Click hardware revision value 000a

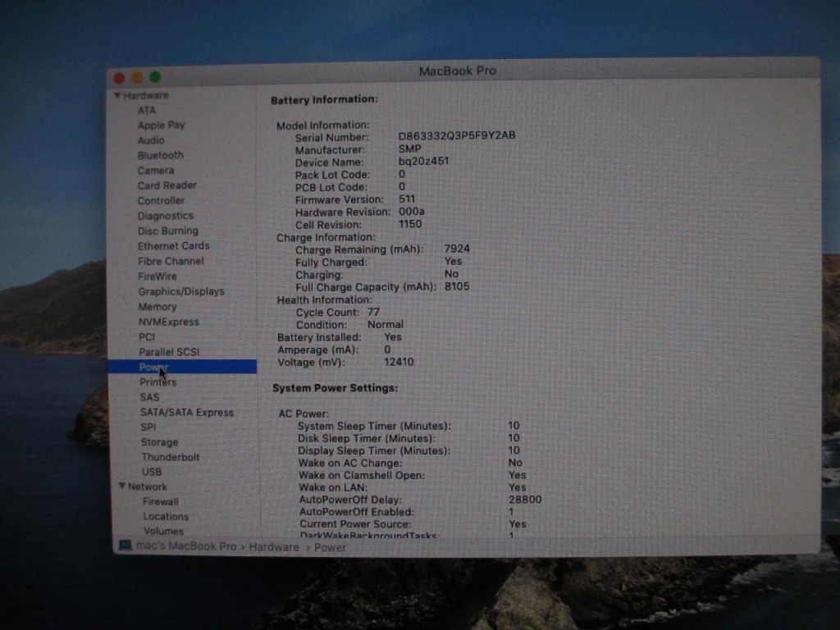(x=412, y=212)
